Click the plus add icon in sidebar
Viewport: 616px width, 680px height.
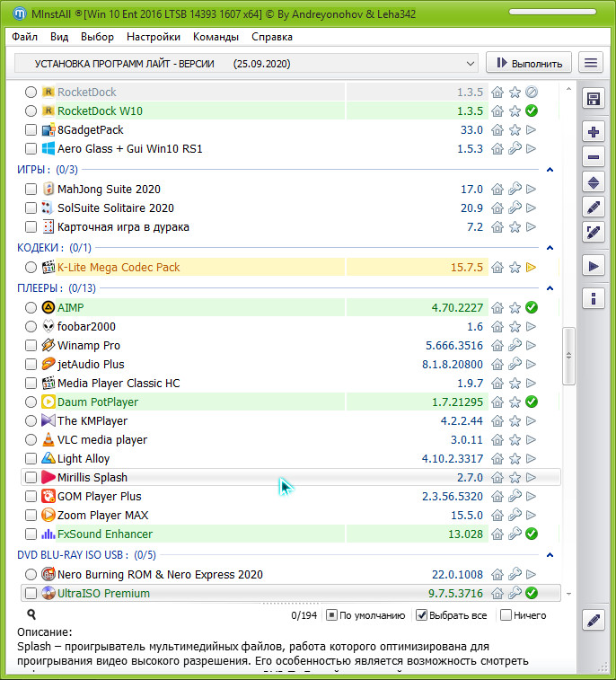(593, 132)
